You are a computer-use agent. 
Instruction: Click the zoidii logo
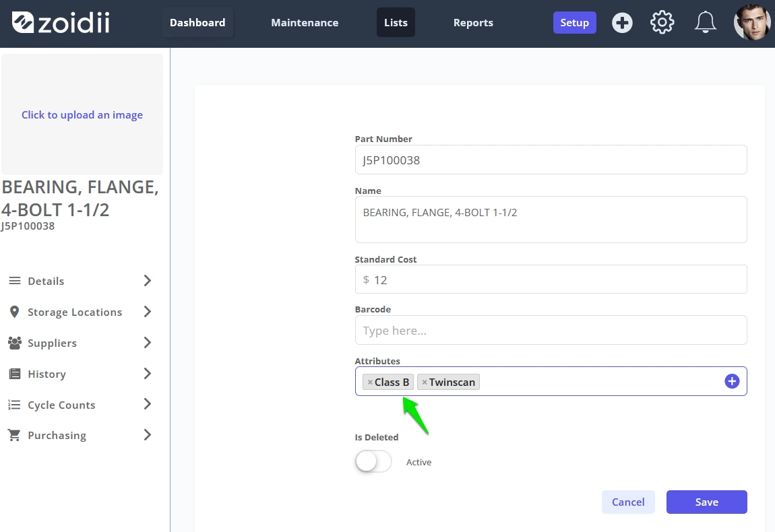pos(60,23)
